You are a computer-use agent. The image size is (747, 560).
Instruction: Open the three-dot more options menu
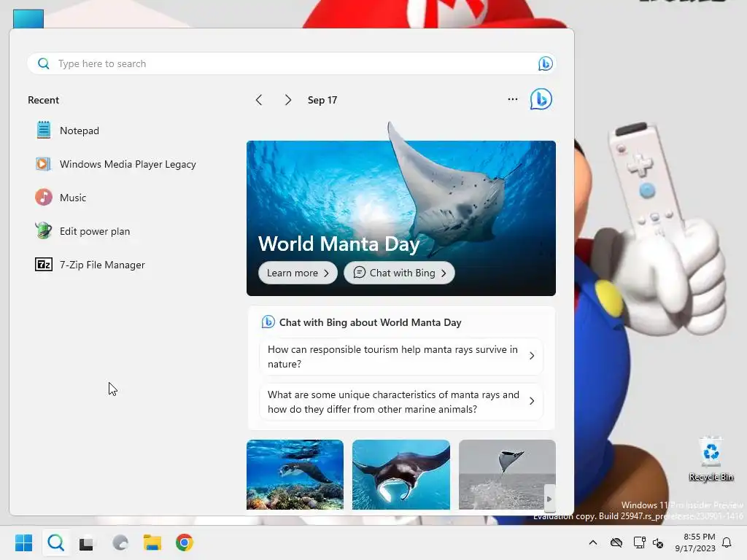click(513, 99)
